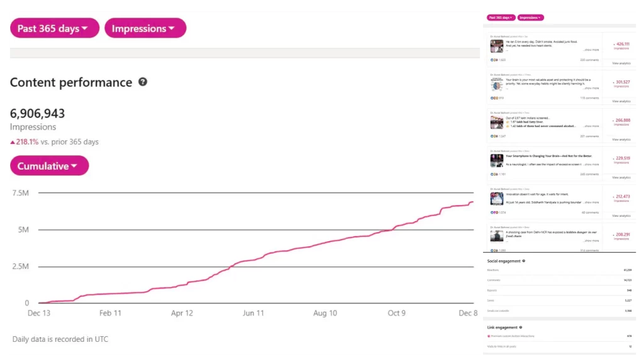
Task: Click the help icon beside Content performance
Action: (143, 82)
